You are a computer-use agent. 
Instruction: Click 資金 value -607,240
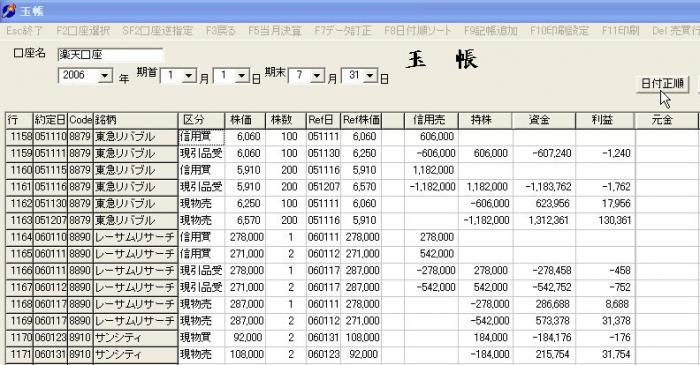tap(544, 153)
